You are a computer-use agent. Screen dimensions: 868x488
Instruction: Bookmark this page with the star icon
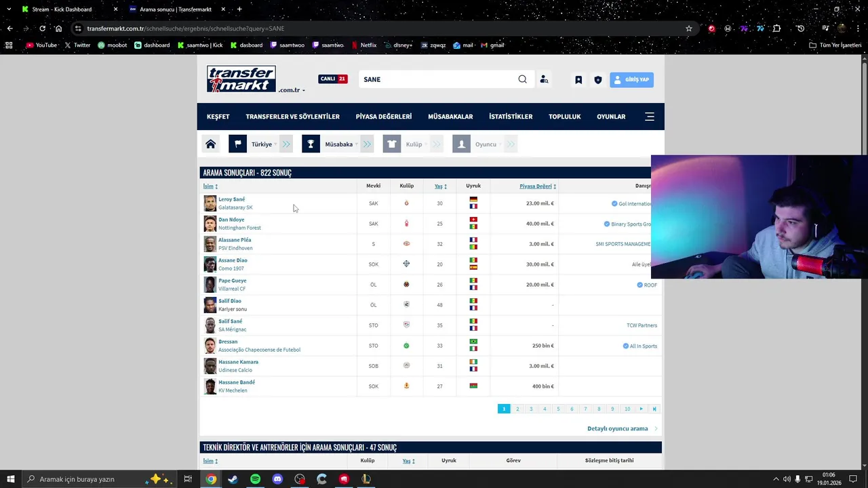[689, 28]
